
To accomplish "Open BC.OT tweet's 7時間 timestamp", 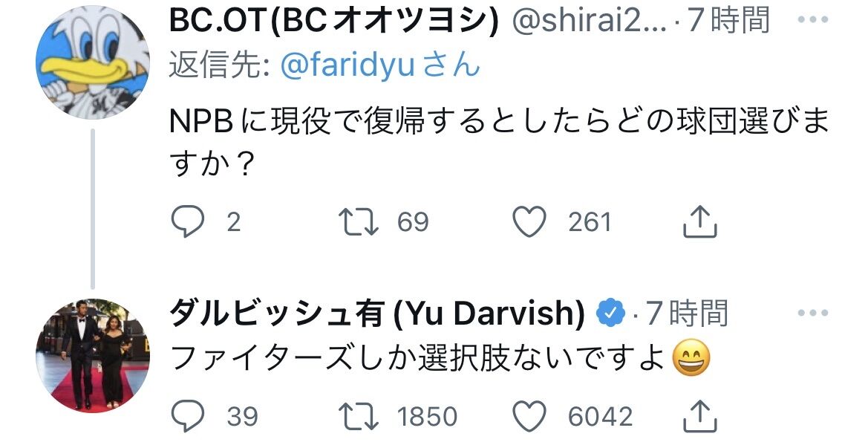I will 729,20.
